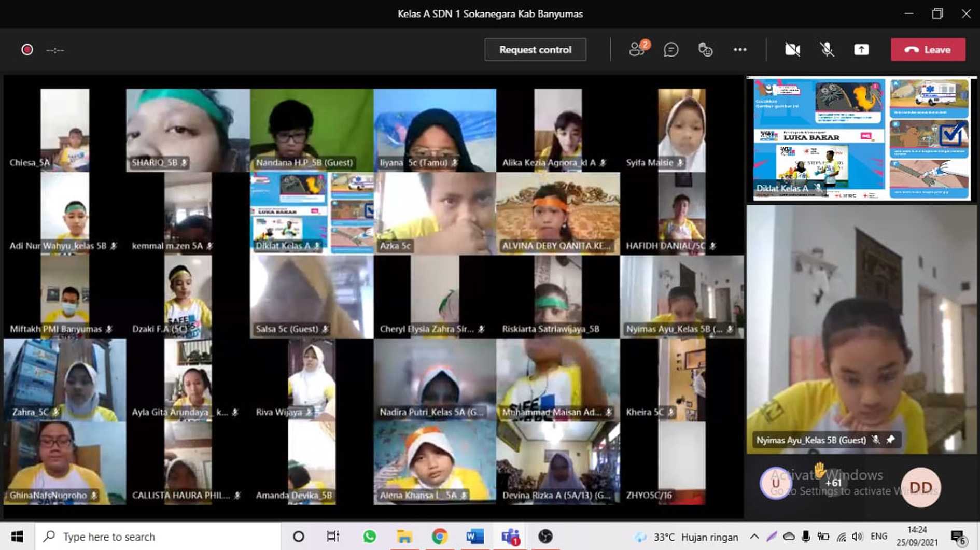Image resolution: width=980 pixels, height=550 pixels.
Task: Click the red recording indicator
Action: coord(27,50)
